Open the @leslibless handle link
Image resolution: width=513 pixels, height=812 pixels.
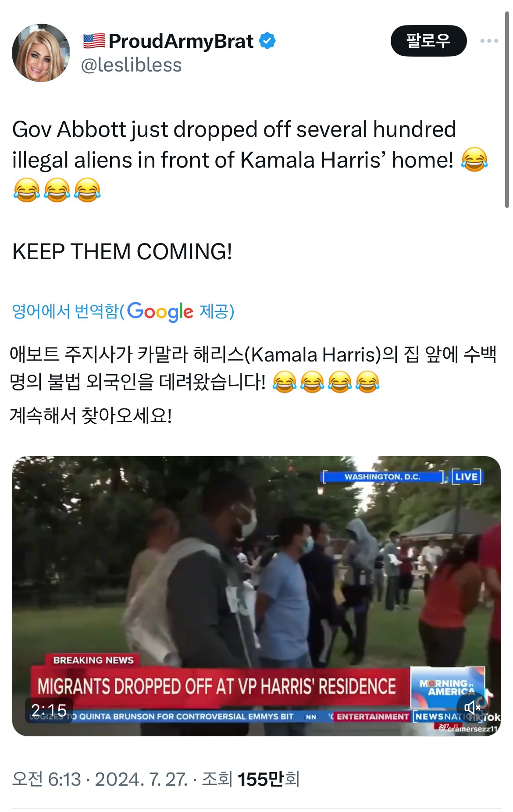click(131, 65)
